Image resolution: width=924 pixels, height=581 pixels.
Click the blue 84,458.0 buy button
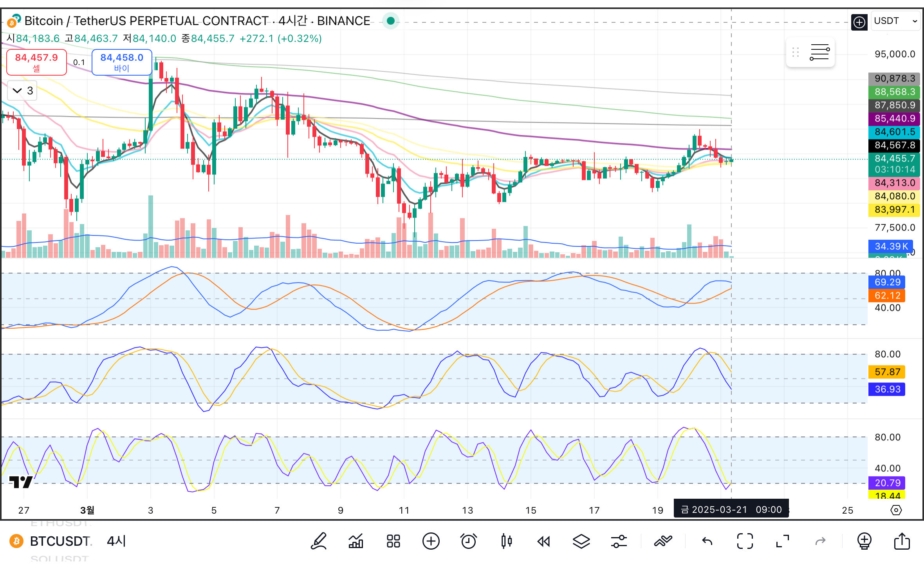[x=122, y=62]
